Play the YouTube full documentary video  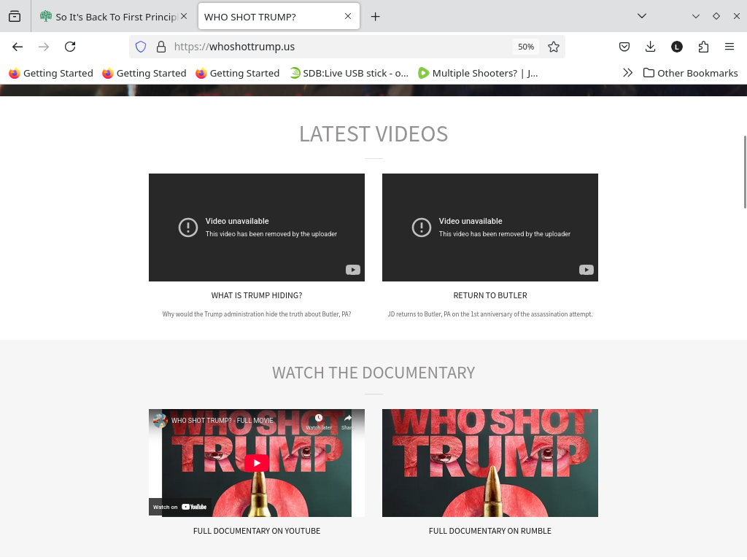(x=256, y=463)
